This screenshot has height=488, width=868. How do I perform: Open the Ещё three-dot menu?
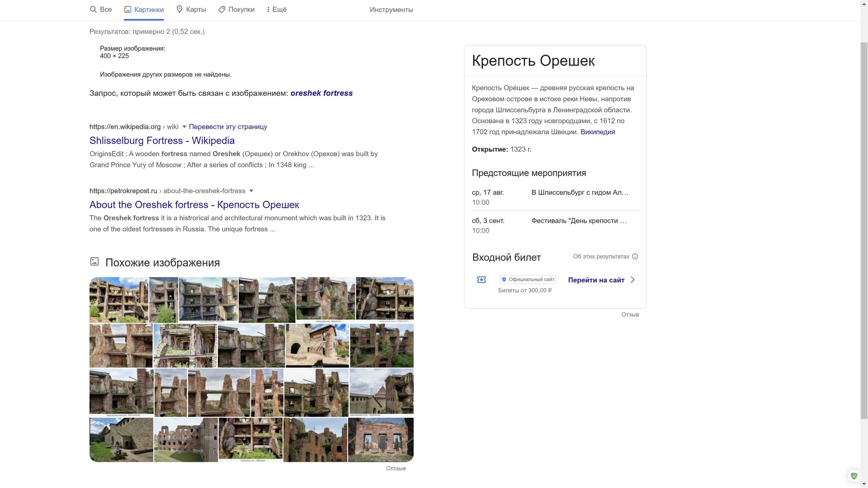[x=268, y=9]
